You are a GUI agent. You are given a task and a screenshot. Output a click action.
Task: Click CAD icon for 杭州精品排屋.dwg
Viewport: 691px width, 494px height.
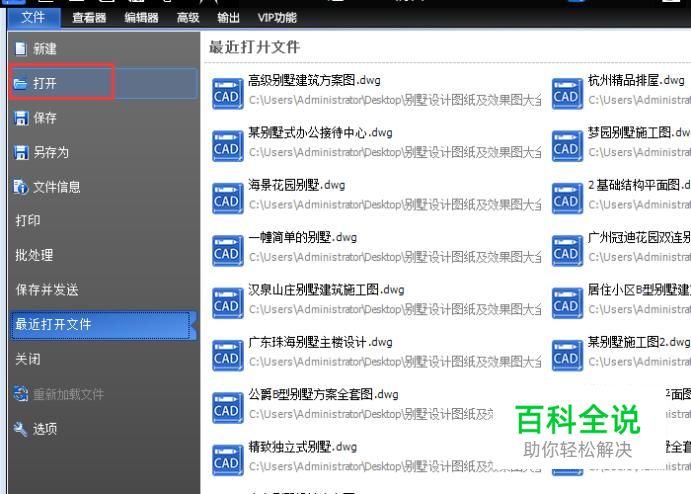pos(567,93)
